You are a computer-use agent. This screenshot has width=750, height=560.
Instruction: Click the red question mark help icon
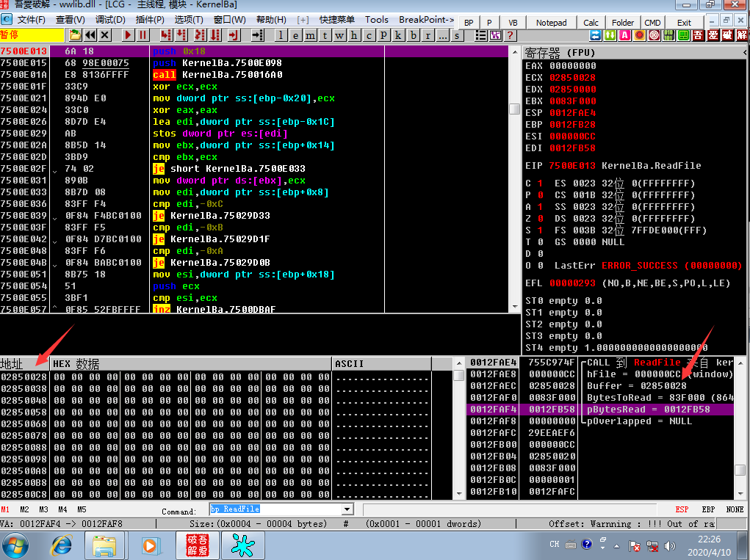point(511,35)
